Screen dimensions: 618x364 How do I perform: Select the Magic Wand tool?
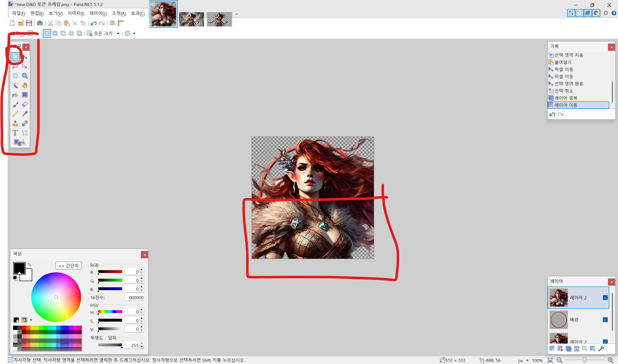[15, 85]
